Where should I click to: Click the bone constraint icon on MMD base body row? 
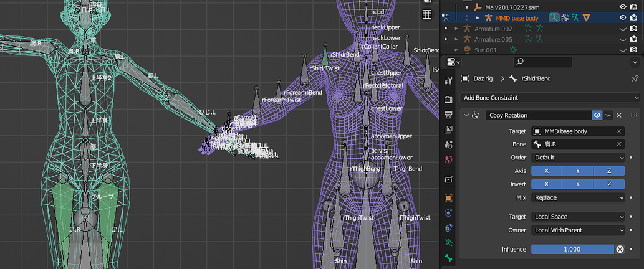coord(565,17)
